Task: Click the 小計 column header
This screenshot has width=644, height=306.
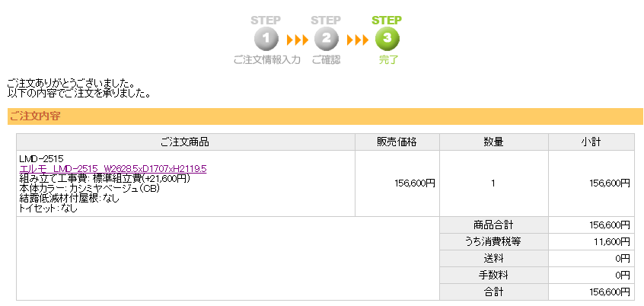Action: pos(591,142)
